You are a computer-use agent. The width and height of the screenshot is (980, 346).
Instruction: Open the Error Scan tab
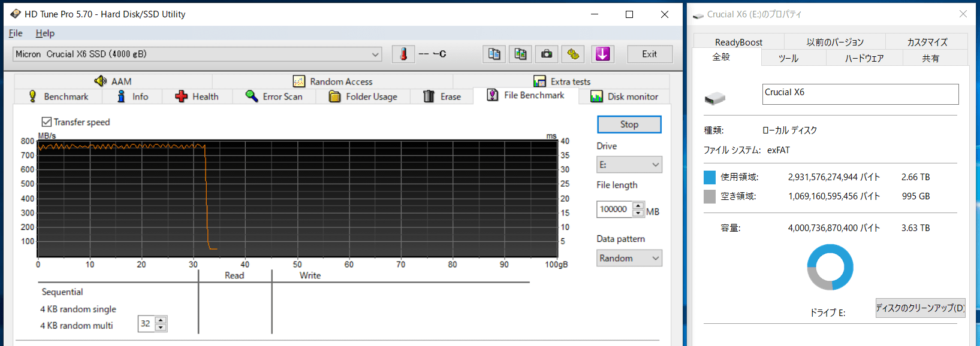coord(274,96)
